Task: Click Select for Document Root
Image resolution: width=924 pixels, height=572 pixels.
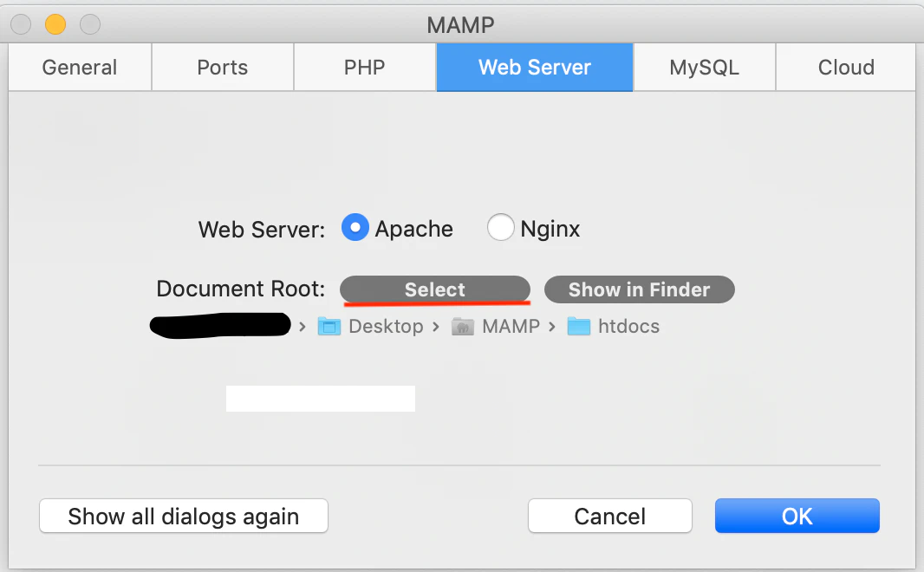Action: pyautogui.click(x=435, y=289)
